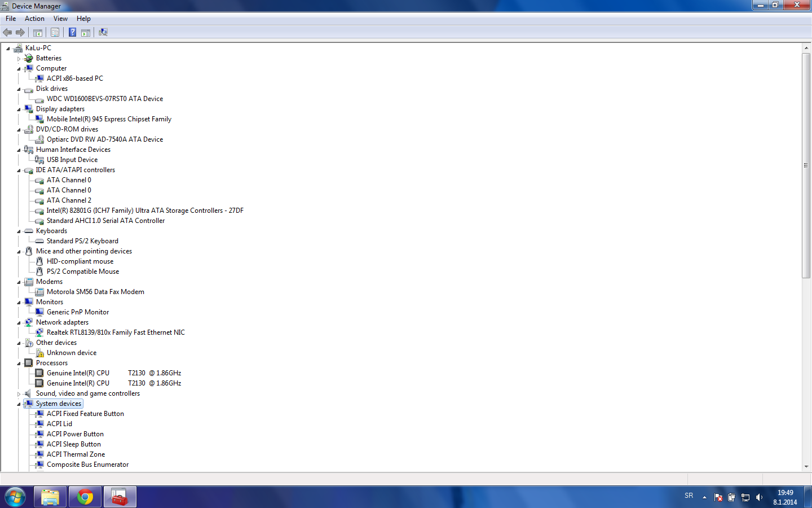Expand Sound, video and game controllers
The height and width of the screenshot is (508, 812).
click(19, 394)
